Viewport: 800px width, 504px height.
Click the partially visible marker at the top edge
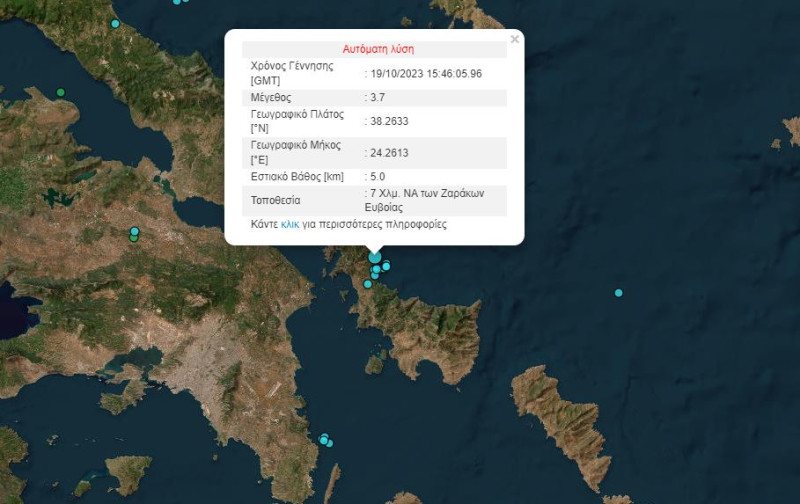[x=177, y=2]
